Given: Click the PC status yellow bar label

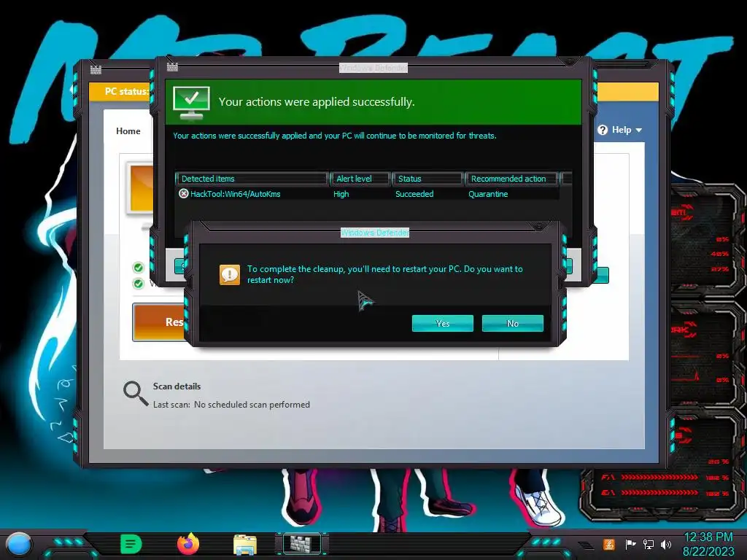Looking at the screenshot, I should pyautogui.click(x=127, y=91).
